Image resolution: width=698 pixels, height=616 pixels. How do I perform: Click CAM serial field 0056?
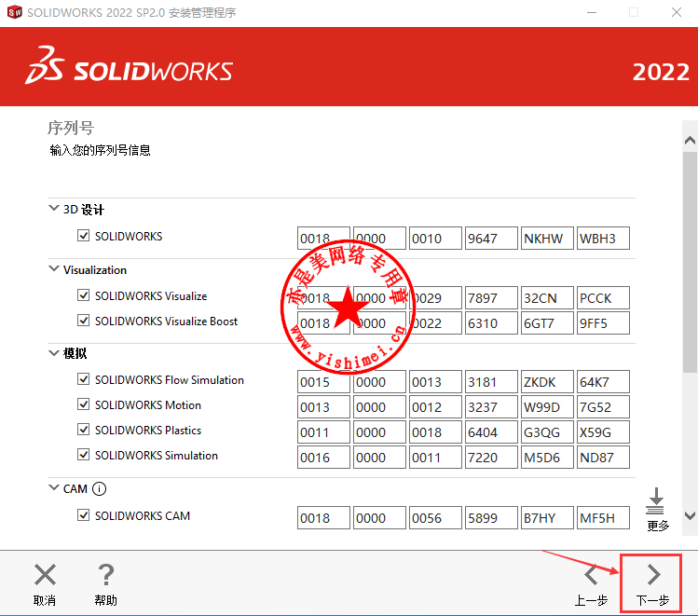[435, 517]
